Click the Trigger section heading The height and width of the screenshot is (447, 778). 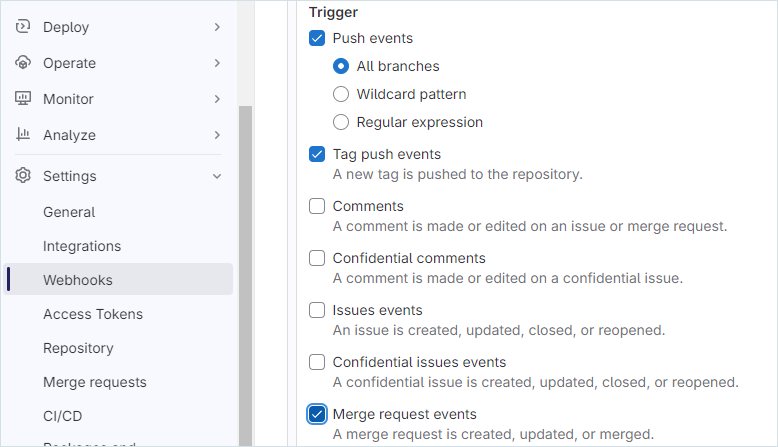click(x=333, y=12)
